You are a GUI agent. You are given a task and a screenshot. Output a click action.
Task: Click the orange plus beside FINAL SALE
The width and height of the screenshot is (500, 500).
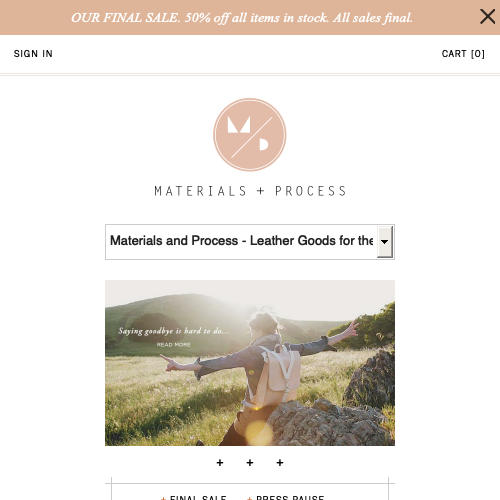[163, 498]
